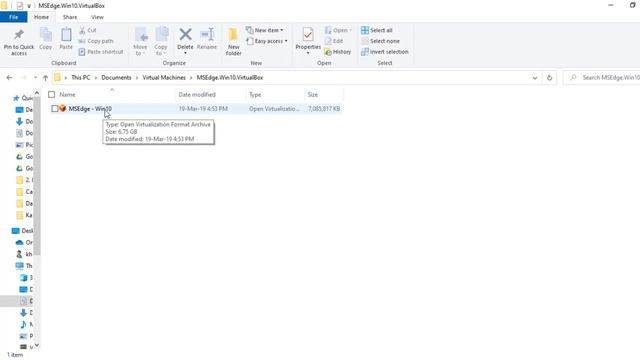
Task: Tick the MSEdge - Win10 item checkbox
Action: click(x=55, y=109)
